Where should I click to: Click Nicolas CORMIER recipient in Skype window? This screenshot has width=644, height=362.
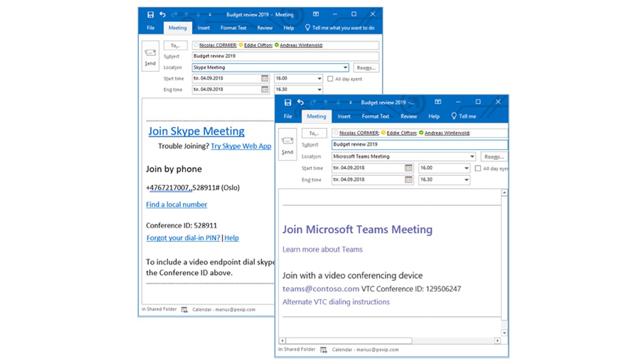[x=217, y=45]
